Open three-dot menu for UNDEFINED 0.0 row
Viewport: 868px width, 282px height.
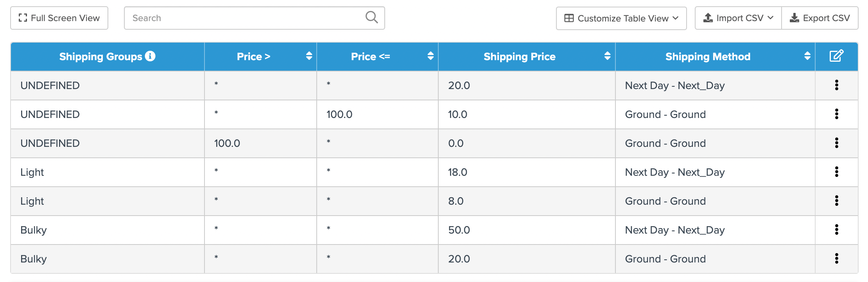[x=836, y=143]
